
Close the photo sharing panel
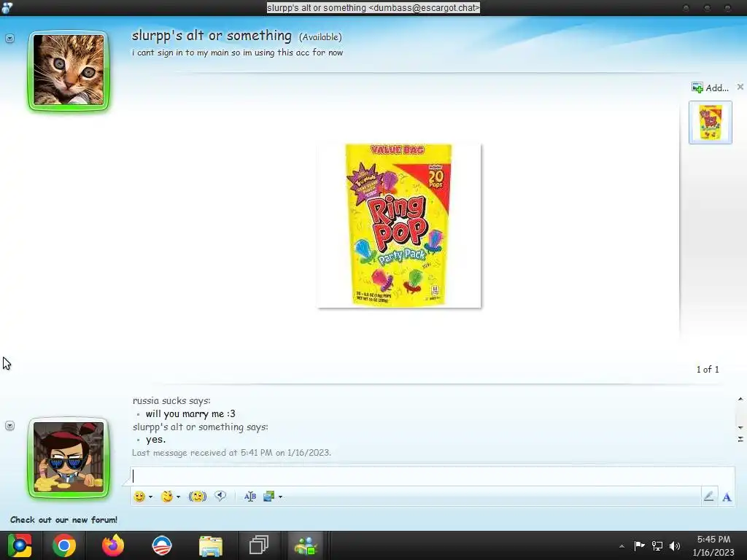740,87
